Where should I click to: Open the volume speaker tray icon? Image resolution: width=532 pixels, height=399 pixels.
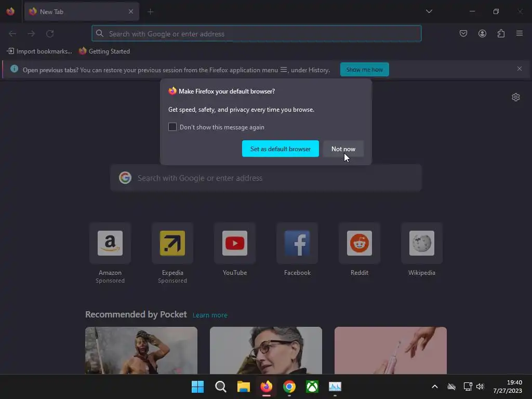(480, 387)
